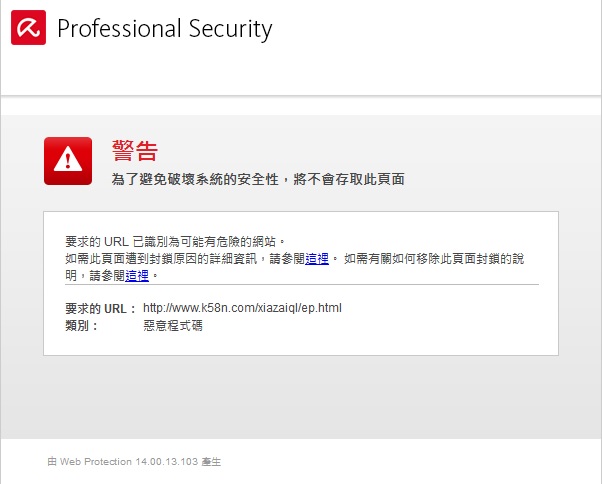
Task: Click the 惡意程式碼 category value
Action: pos(173,326)
